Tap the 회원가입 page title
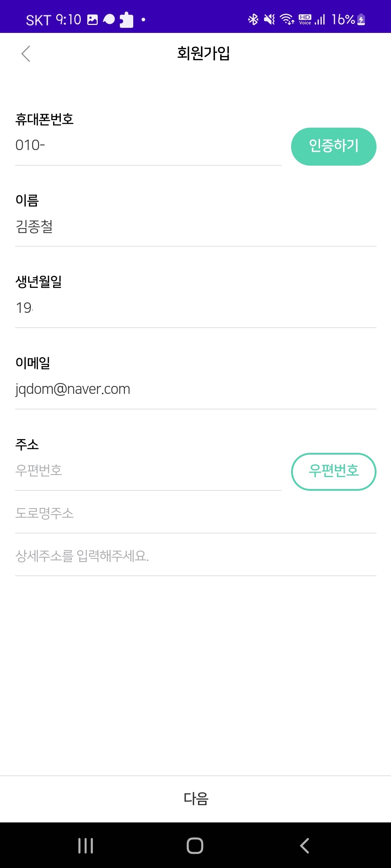The height and width of the screenshot is (868, 391). pos(203,54)
